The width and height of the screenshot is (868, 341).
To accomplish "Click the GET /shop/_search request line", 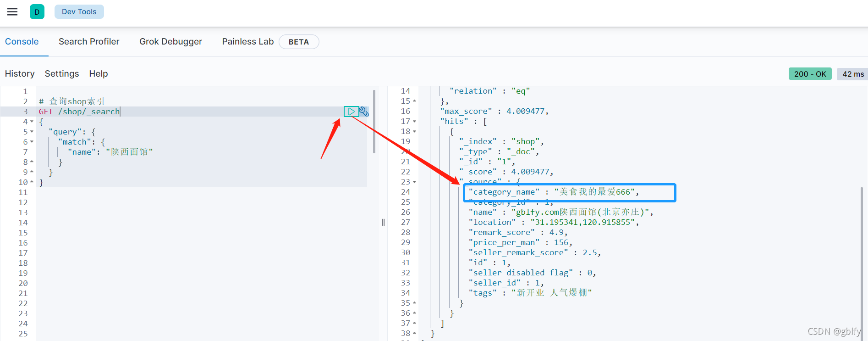I will coord(79,112).
